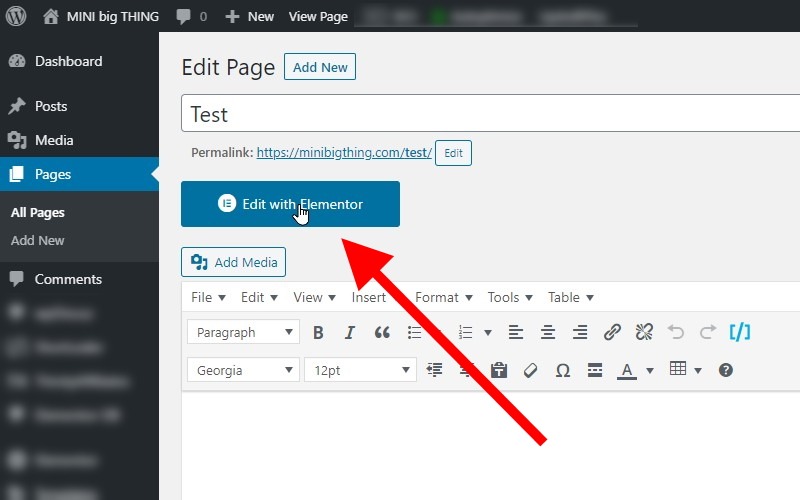Open the editor Table menu
The width and height of the screenshot is (800, 500).
pos(570,297)
